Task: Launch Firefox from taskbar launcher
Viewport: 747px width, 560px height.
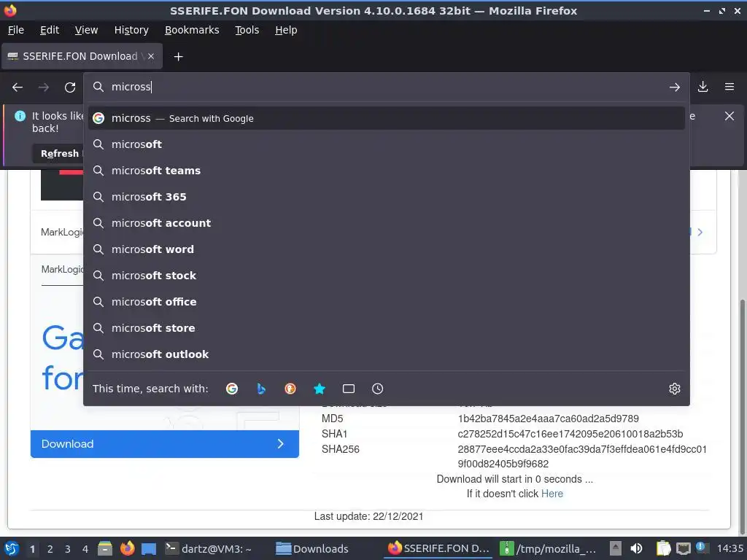Action: pos(127,548)
